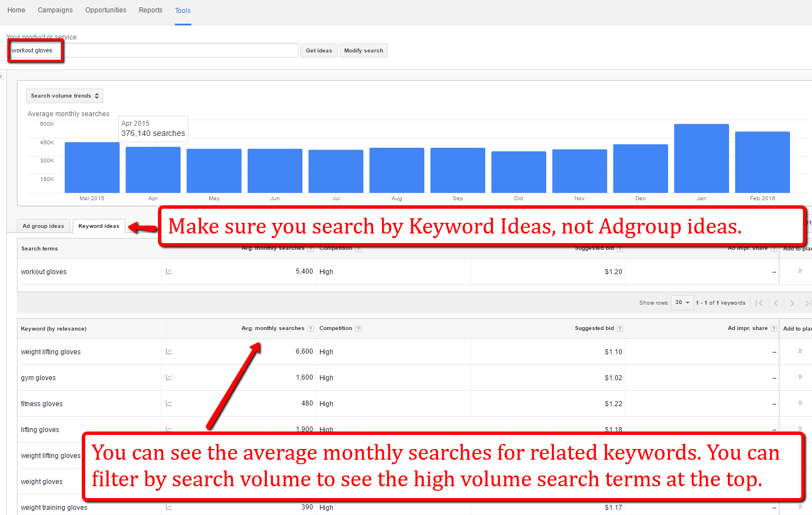Click the Suggested bid help icon
The width and height of the screenshot is (812, 515).
point(620,328)
